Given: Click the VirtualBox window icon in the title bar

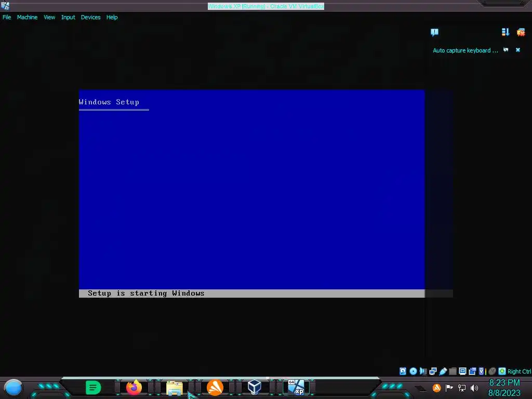Looking at the screenshot, I should 5,6.
